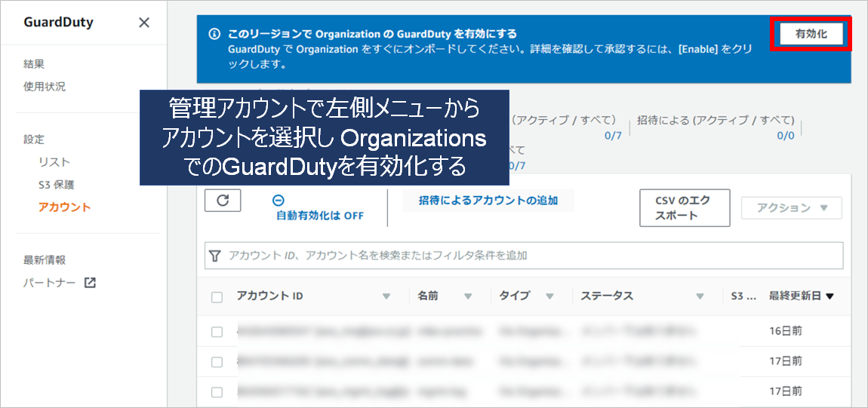Select S3 保護 in the settings menu
Screen dimensions: 868x408
coord(56,185)
